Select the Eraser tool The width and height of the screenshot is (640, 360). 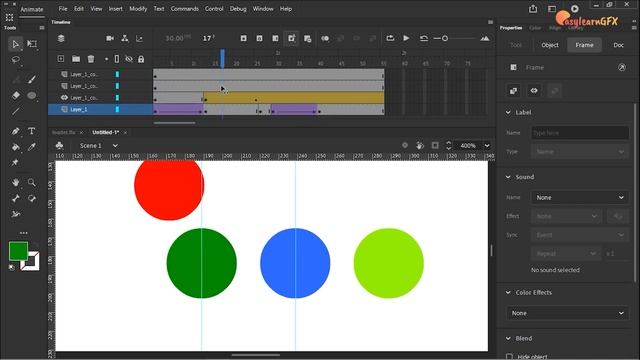[16, 96]
